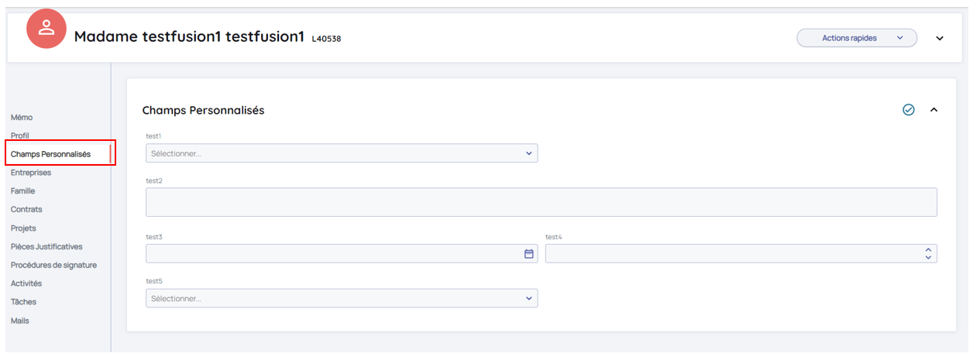Open the Profil sidebar section

(20, 135)
